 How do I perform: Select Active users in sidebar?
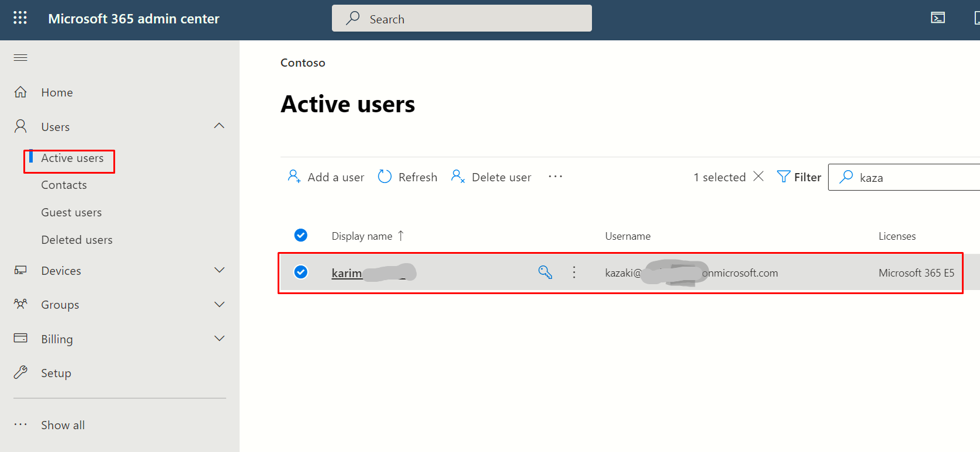pos(72,158)
